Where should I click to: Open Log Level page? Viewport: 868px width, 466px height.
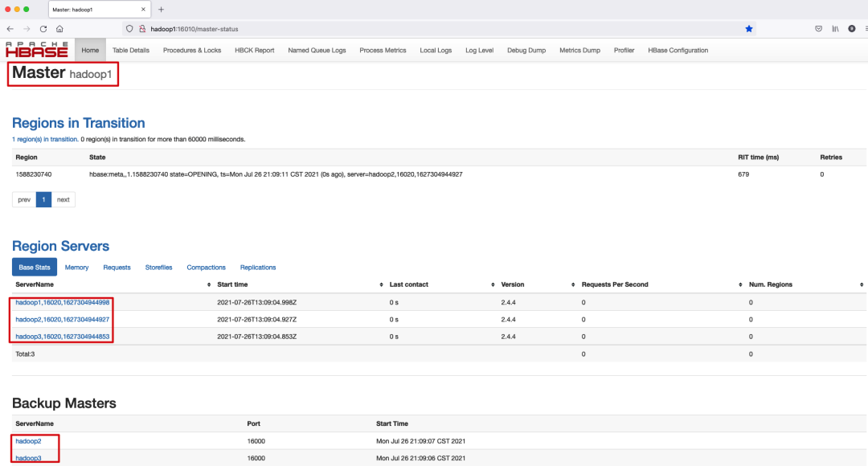[479, 51]
